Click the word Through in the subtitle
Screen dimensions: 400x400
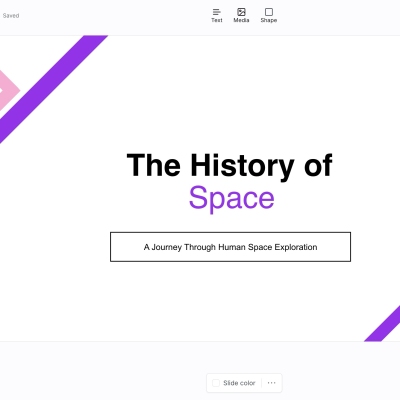click(200, 247)
